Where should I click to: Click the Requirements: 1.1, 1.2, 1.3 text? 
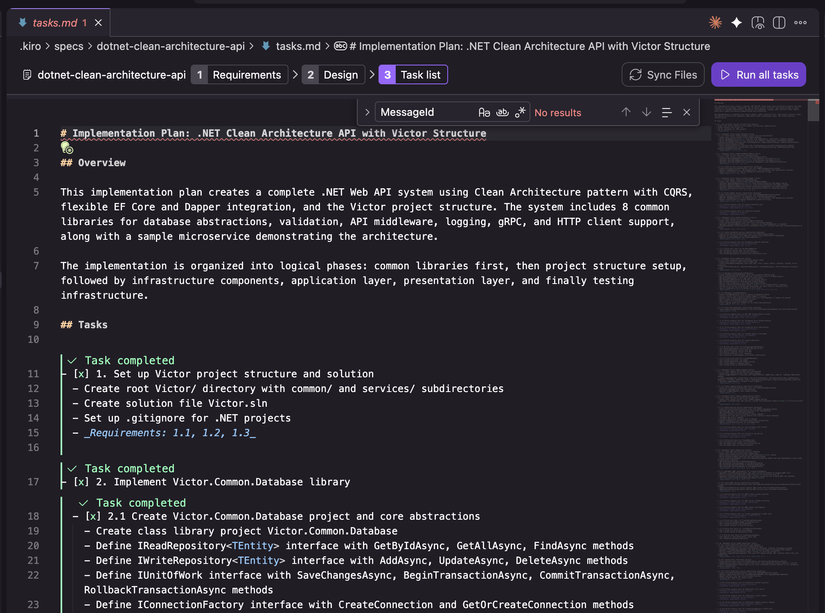[x=170, y=433]
